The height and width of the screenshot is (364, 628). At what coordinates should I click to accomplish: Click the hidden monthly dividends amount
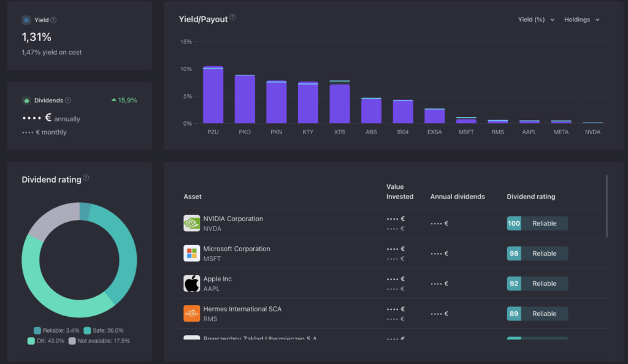click(x=31, y=132)
